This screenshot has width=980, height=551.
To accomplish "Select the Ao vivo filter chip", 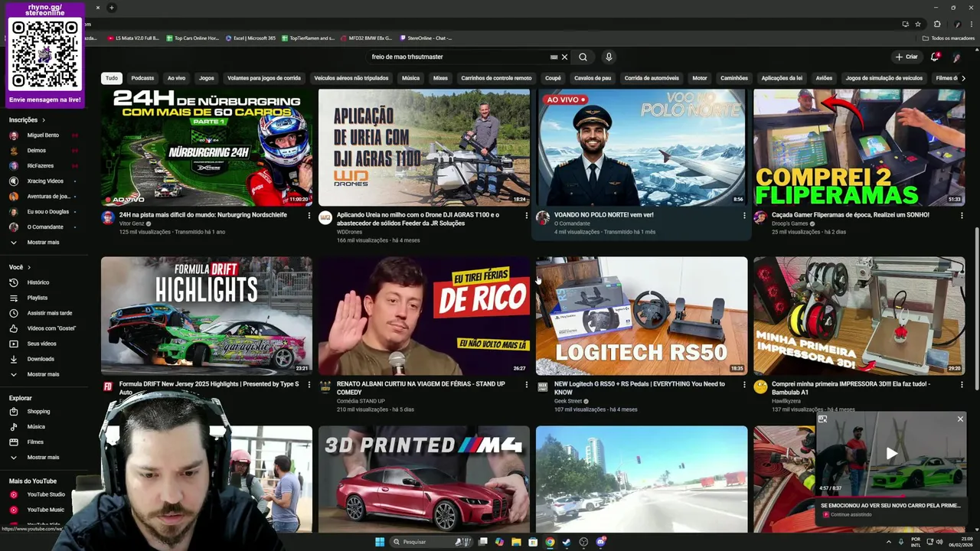I will coord(177,78).
